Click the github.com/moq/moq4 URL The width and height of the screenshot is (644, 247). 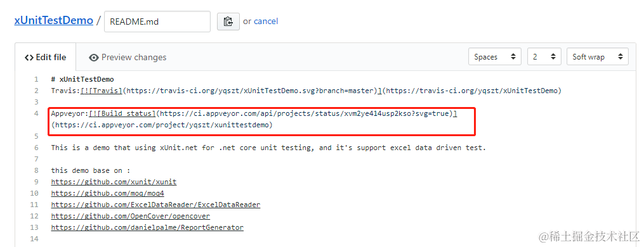(x=108, y=193)
